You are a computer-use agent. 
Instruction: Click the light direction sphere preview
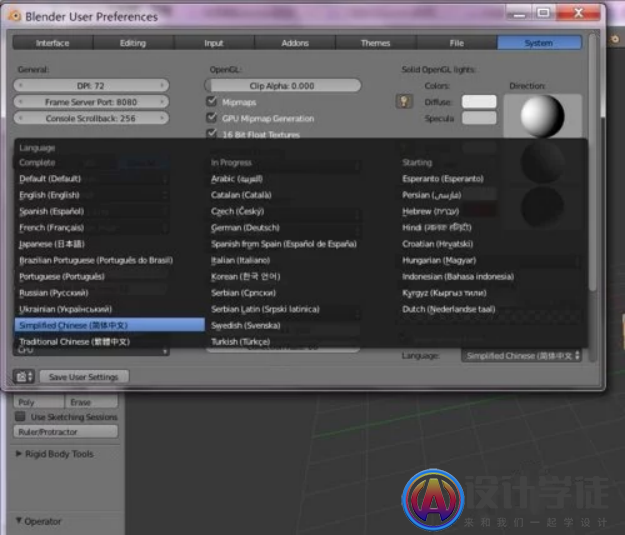click(542, 116)
